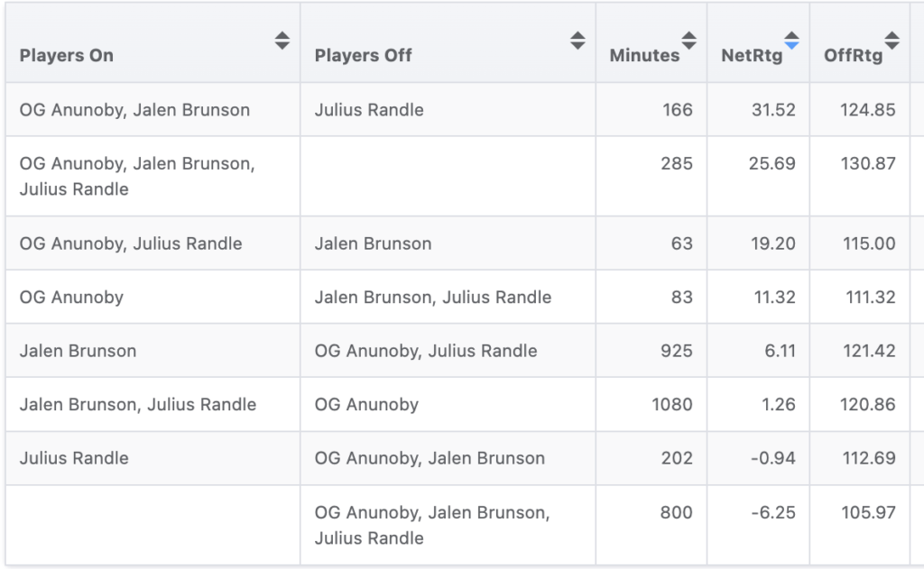Select the OG Anunoby, Jalen Brunson row
924x569 pixels.
[134, 110]
